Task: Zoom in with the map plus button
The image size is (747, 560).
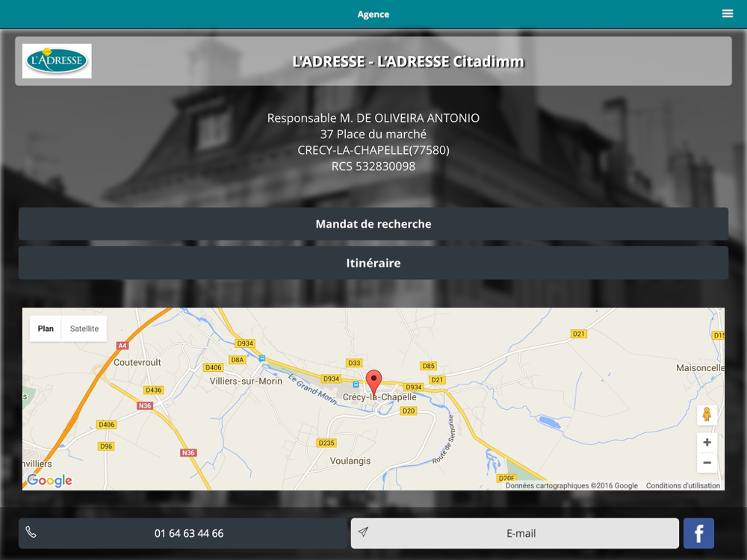Action: coord(707,442)
